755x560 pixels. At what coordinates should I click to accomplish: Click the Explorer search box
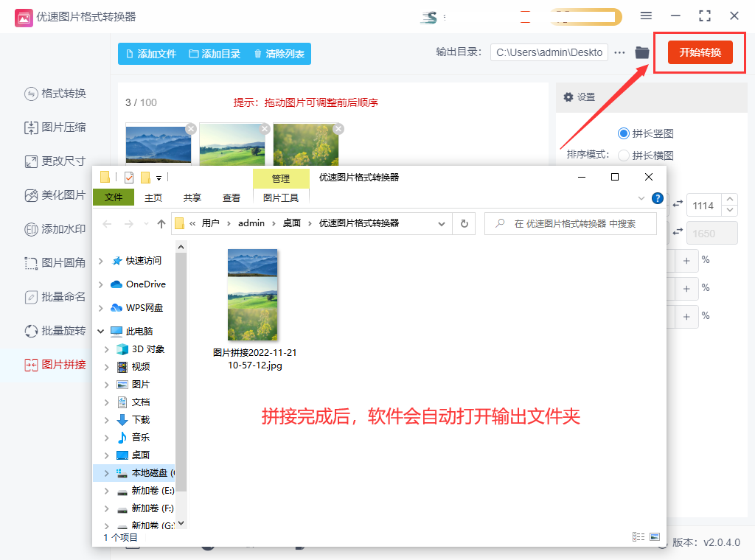[x=571, y=224]
